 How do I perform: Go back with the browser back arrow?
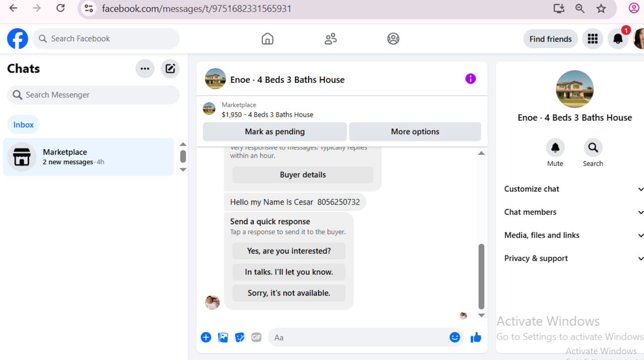point(13,8)
